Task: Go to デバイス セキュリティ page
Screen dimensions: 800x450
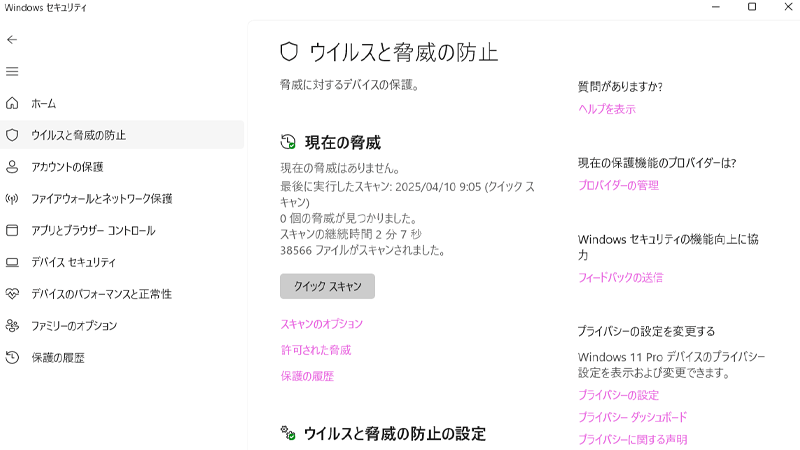Action: point(122,262)
